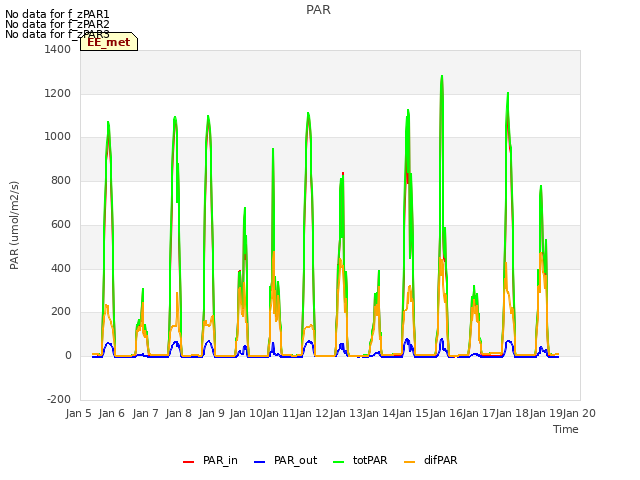The height and width of the screenshot is (480, 640).
Task: Click the PAR_out legend entry
Action: pyautogui.click(x=285, y=460)
